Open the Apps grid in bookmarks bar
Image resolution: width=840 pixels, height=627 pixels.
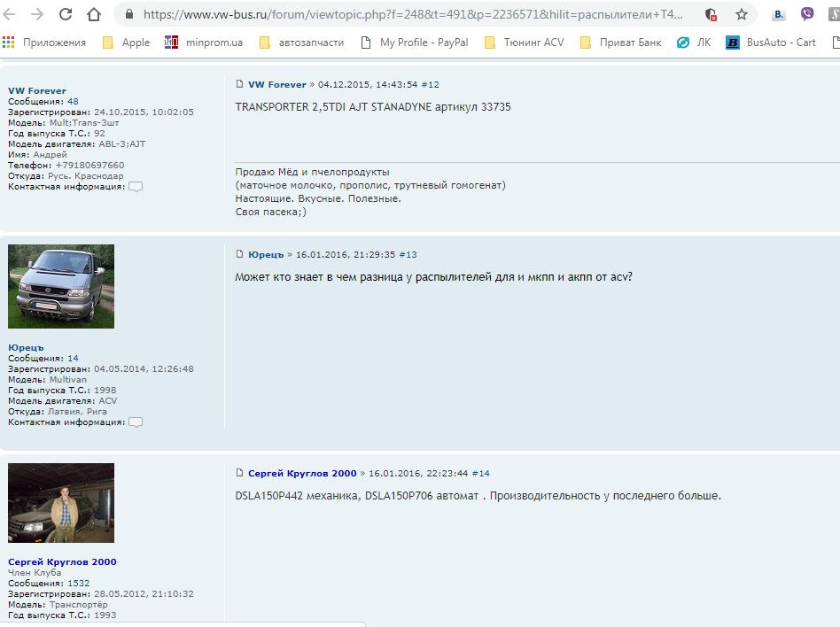9,43
